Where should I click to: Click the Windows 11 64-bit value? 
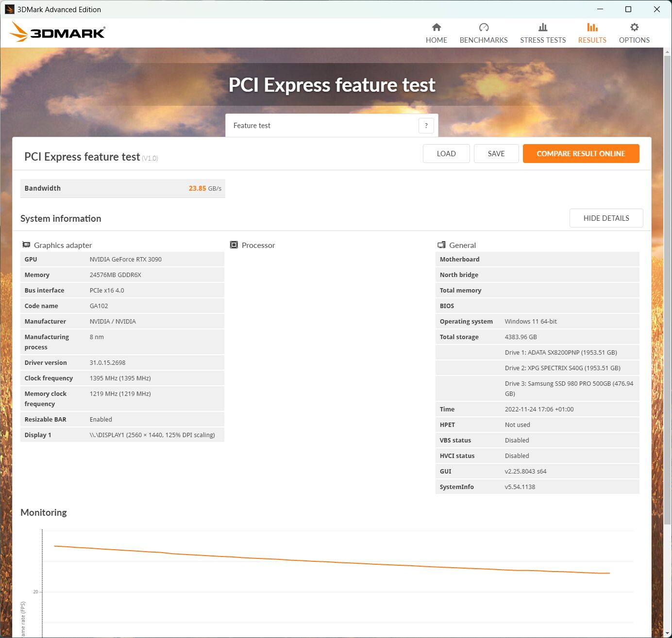pyautogui.click(x=531, y=322)
